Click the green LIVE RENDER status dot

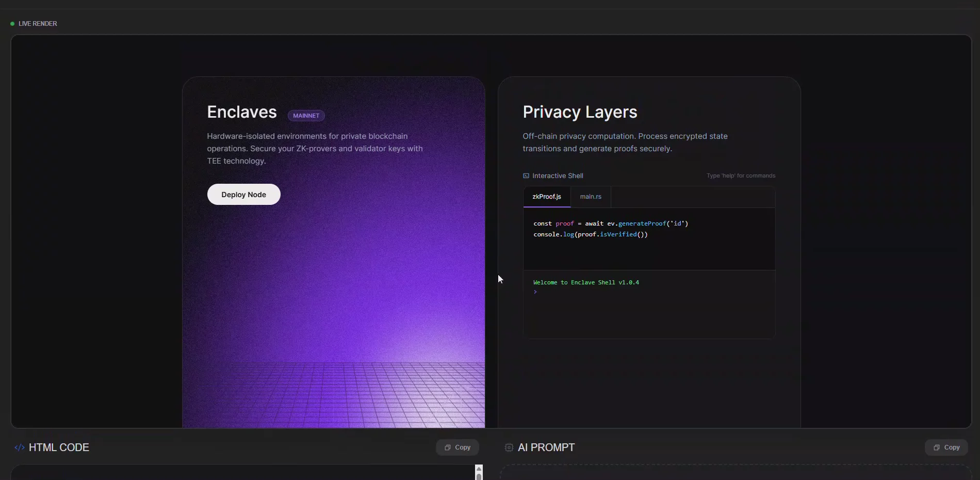[12, 24]
